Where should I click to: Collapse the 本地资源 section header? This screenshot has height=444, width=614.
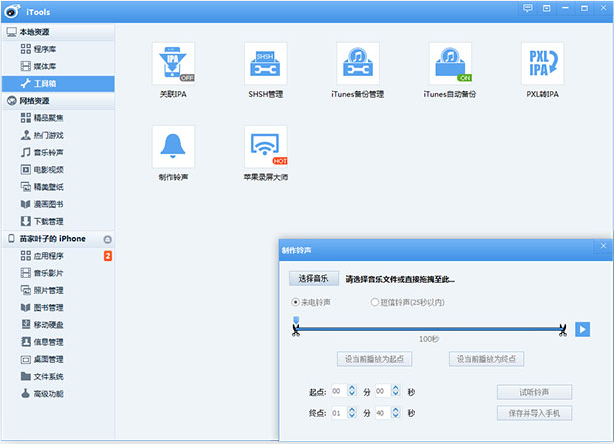coord(58,32)
